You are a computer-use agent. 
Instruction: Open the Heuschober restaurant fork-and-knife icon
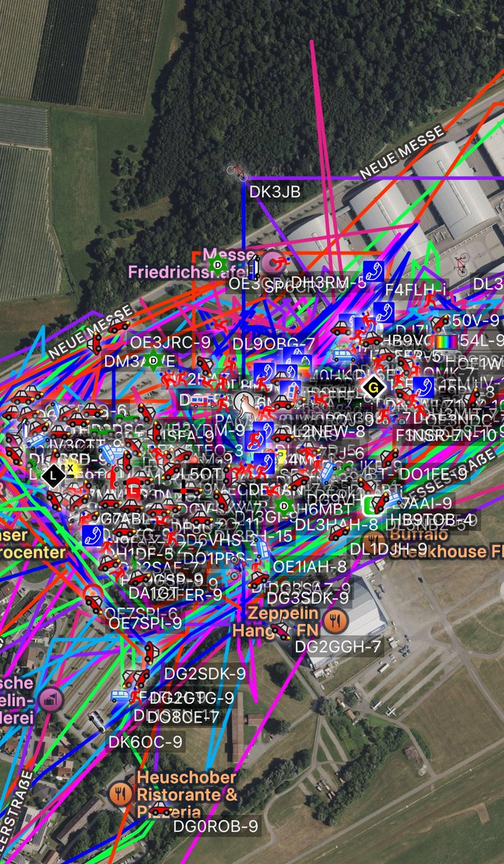pos(120,793)
